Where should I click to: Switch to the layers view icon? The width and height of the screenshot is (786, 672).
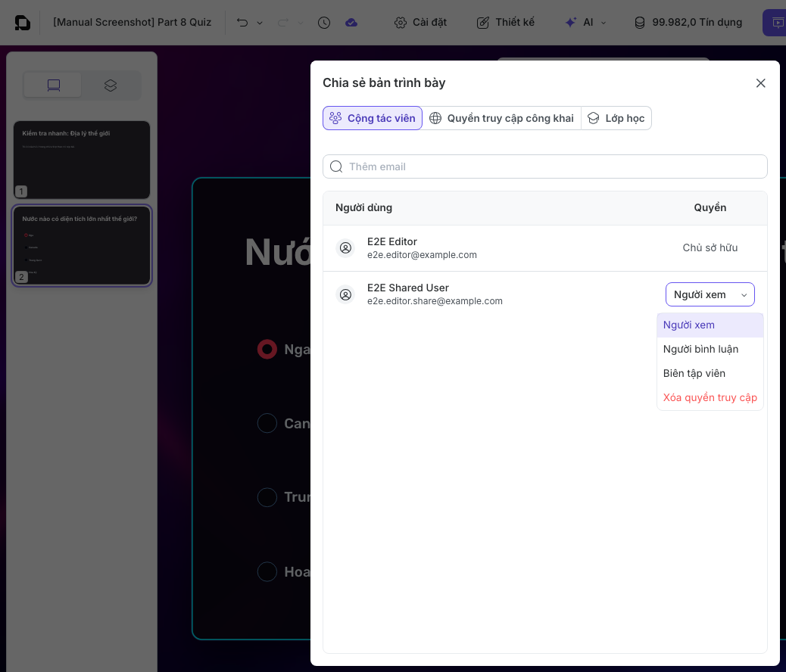pos(111,86)
